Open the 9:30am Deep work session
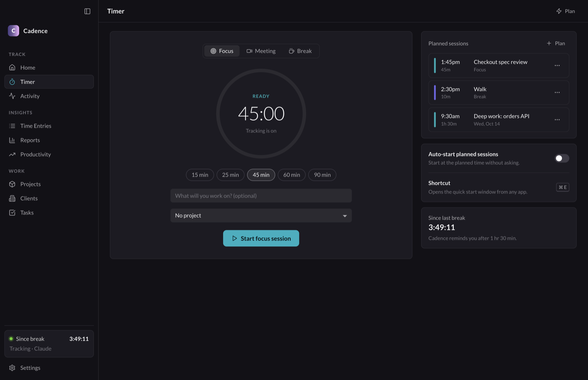The height and width of the screenshot is (380, 588). point(499,120)
